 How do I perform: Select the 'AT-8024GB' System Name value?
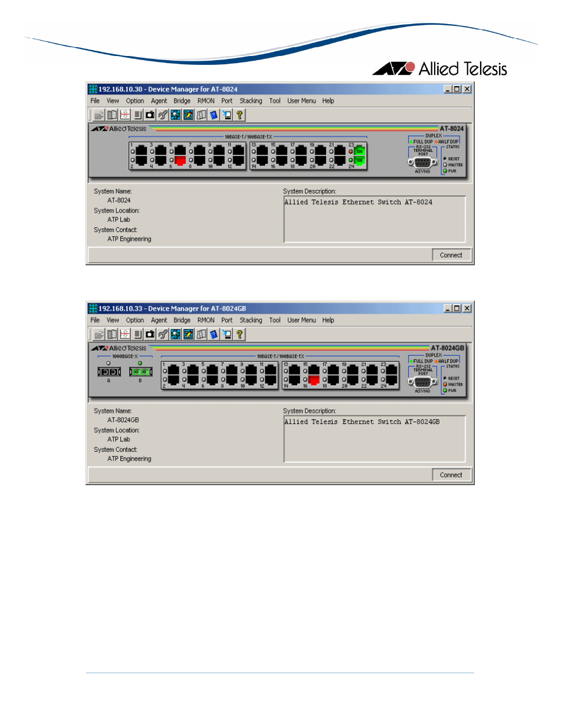(x=123, y=420)
